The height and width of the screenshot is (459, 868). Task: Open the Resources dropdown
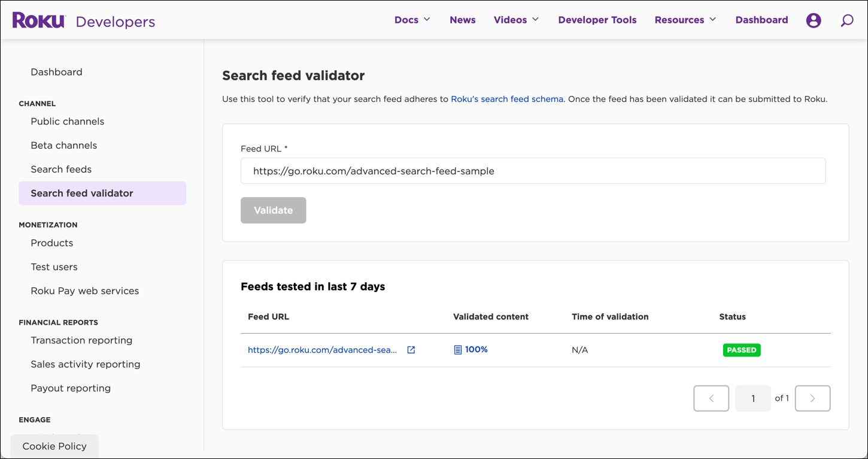(x=685, y=19)
